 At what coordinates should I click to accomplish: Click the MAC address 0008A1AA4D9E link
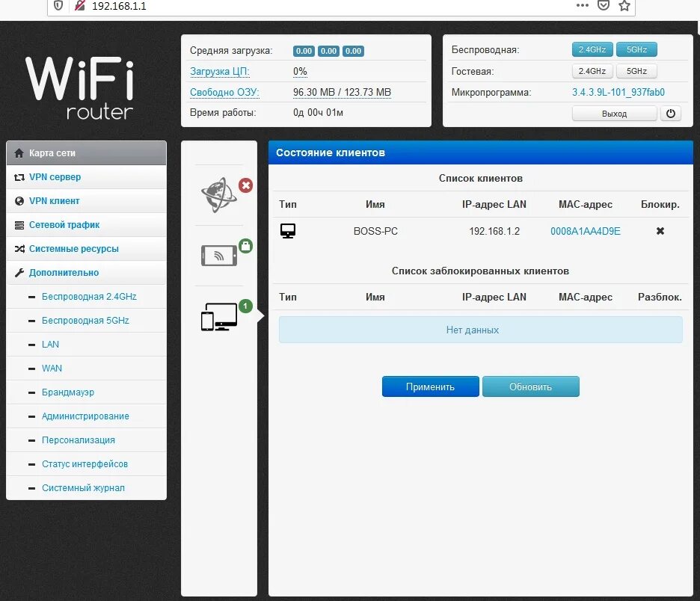point(586,231)
